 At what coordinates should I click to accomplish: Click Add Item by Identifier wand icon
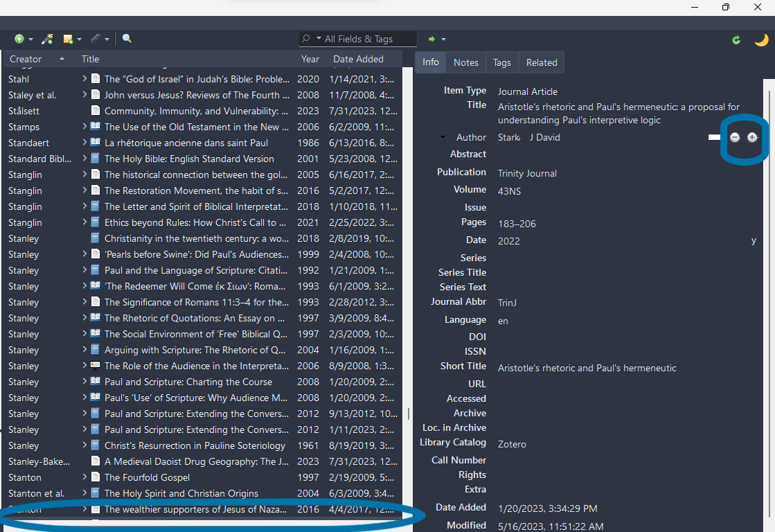tap(47, 39)
